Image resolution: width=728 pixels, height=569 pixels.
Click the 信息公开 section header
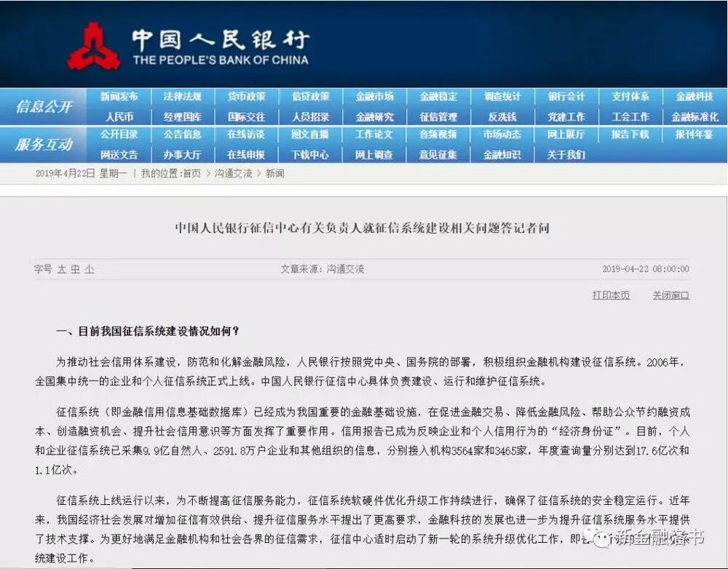(x=44, y=107)
